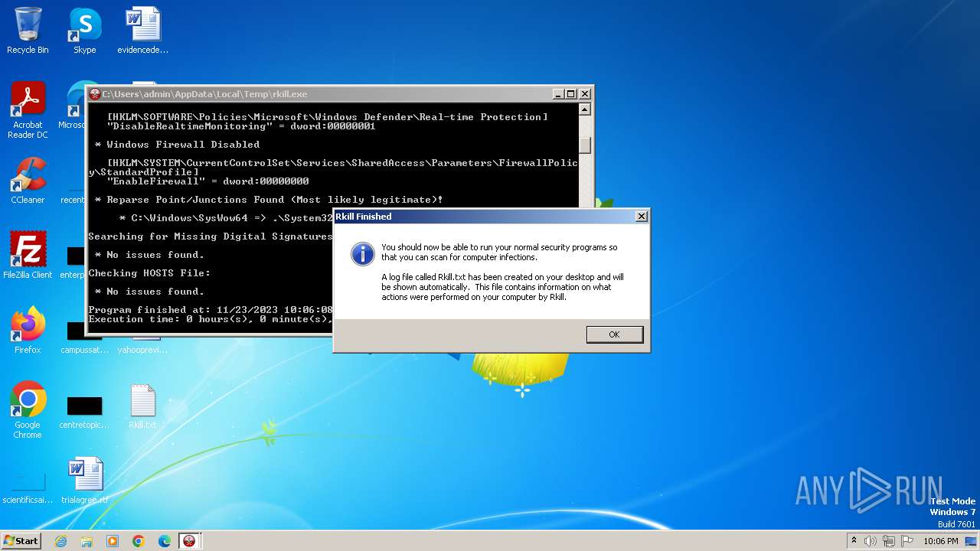Click the 10:06 PM taskbar clock
The width and height of the screenshot is (980, 551).
pos(941,541)
